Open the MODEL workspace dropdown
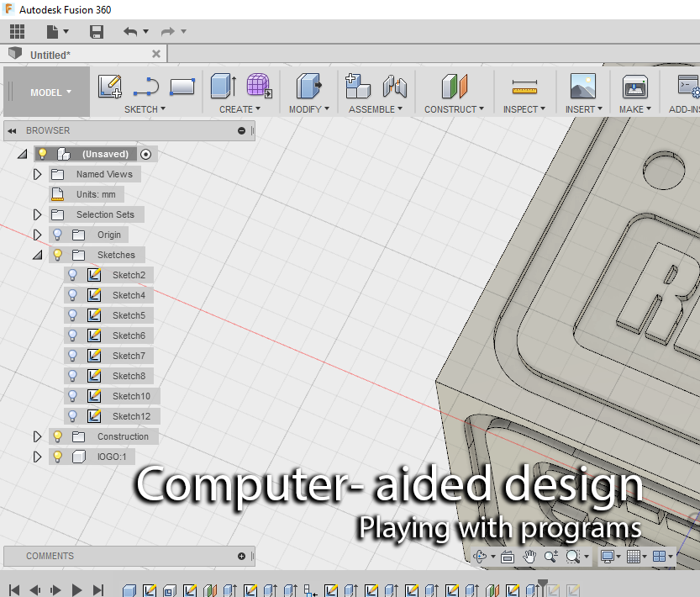 click(50, 92)
